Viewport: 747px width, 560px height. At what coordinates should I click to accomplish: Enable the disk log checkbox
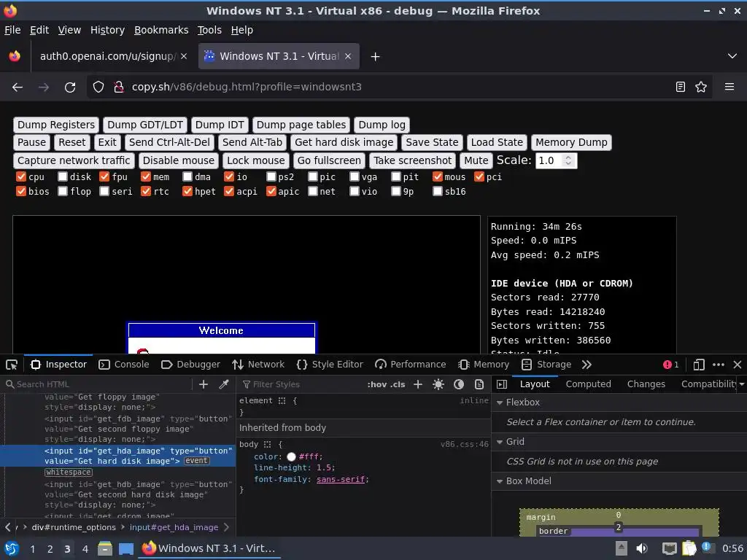tap(63, 176)
